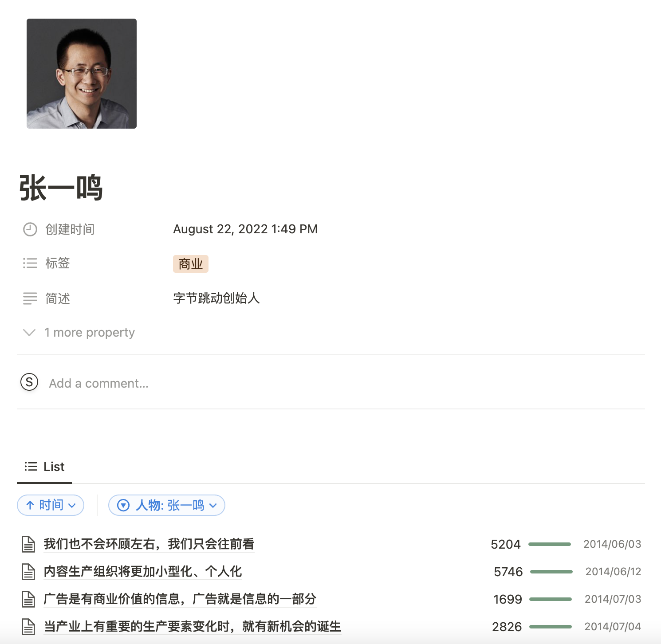Click the Add a comment field
Screen dimensions: 661x644
tap(98, 383)
